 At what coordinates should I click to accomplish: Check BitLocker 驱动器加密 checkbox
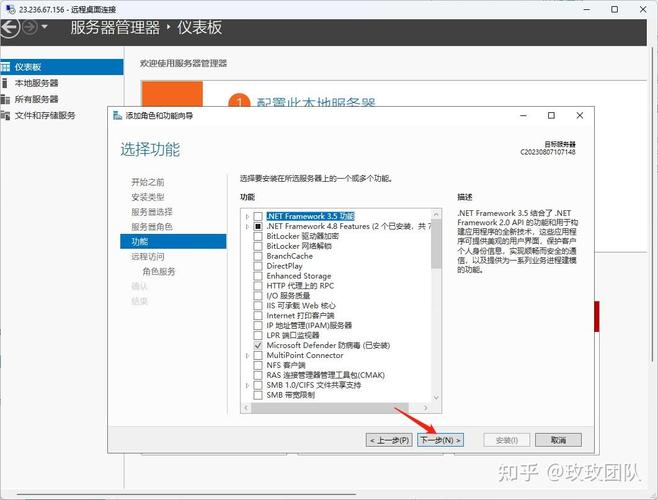point(258,236)
